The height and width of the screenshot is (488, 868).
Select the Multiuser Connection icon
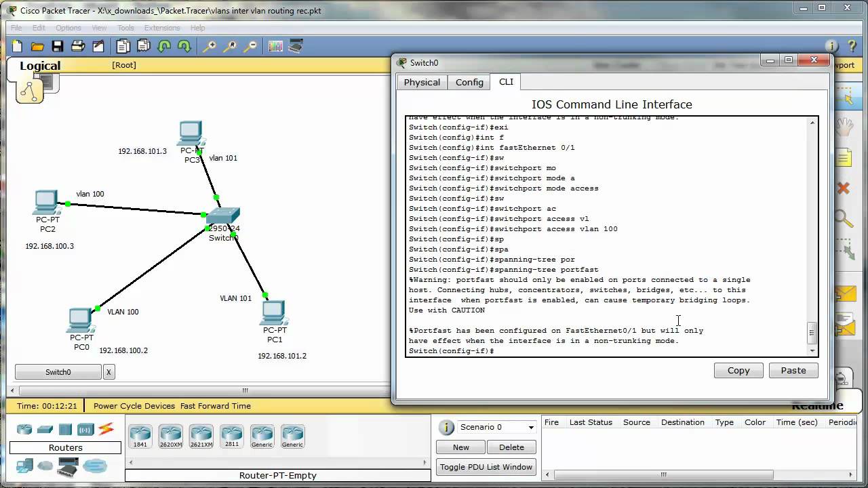[95, 466]
